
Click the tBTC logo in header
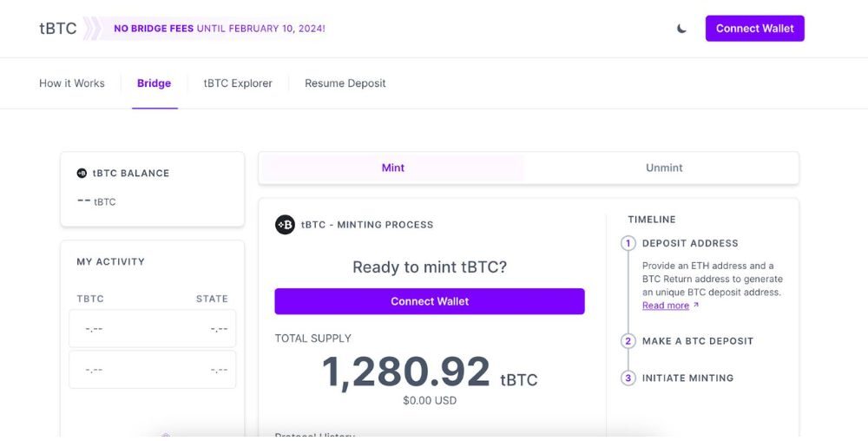coord(58,29)
